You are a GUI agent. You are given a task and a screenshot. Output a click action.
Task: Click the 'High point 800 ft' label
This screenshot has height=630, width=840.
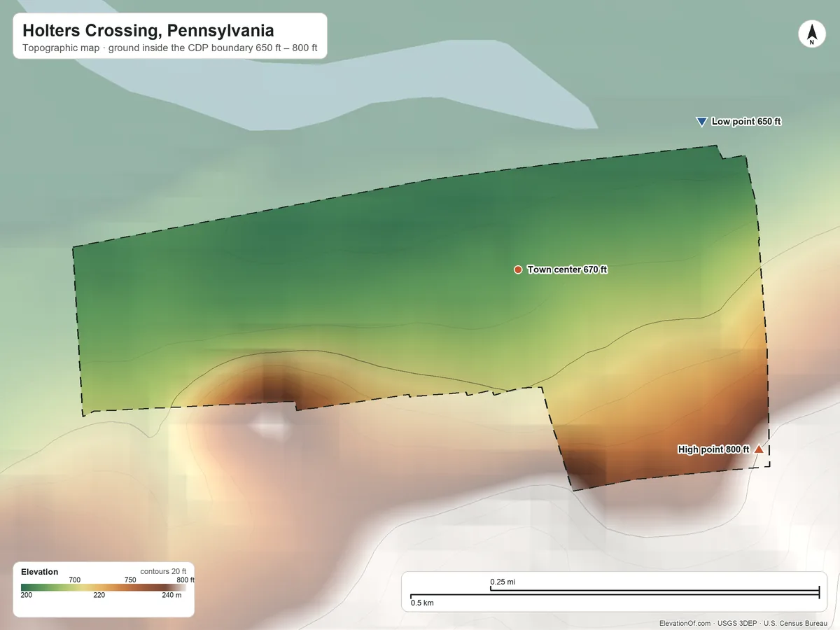(713, 449)
